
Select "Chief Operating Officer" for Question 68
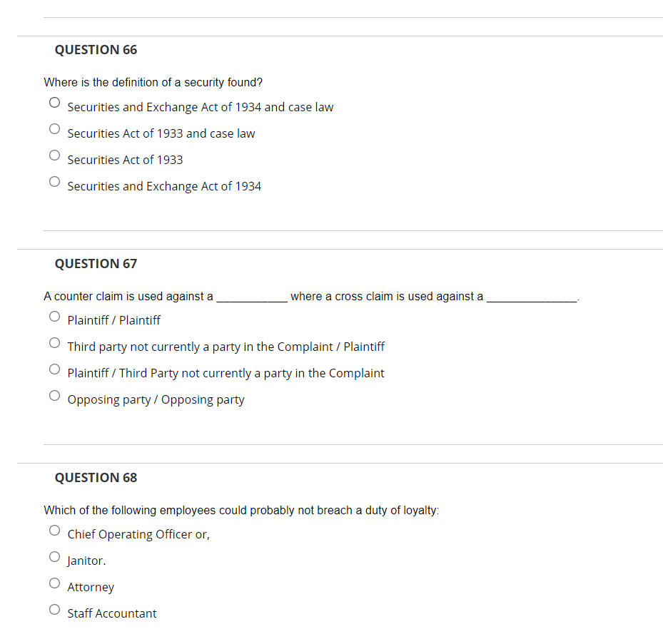point(54,530)
